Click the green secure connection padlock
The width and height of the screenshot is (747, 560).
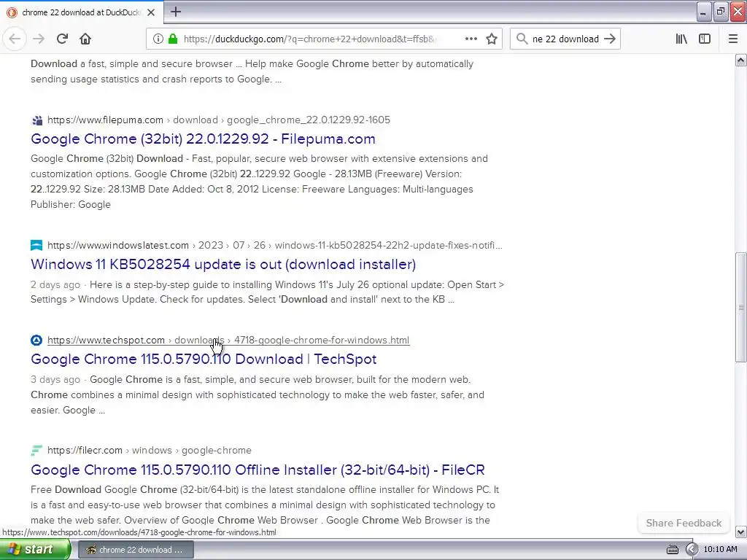(x=173, y=39)
